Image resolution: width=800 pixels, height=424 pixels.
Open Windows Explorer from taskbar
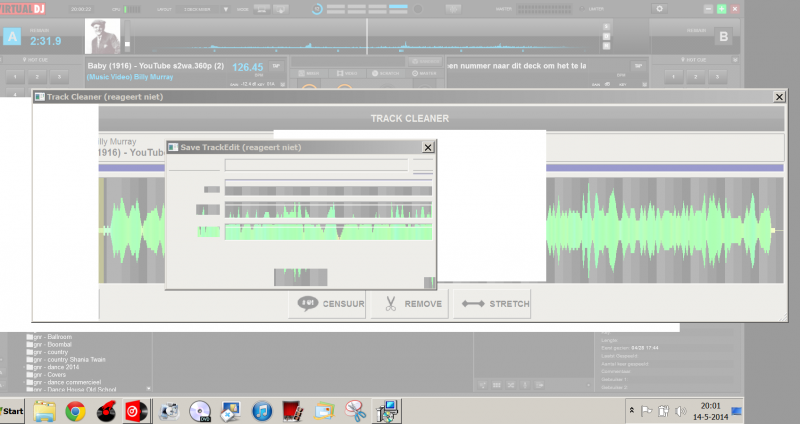[44, 411]
